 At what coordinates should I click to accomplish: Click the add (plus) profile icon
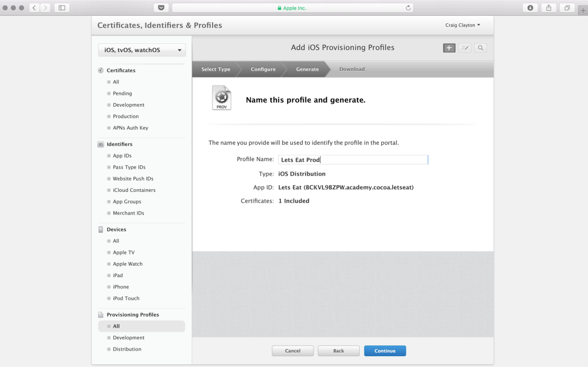click(x=449, y=48)
